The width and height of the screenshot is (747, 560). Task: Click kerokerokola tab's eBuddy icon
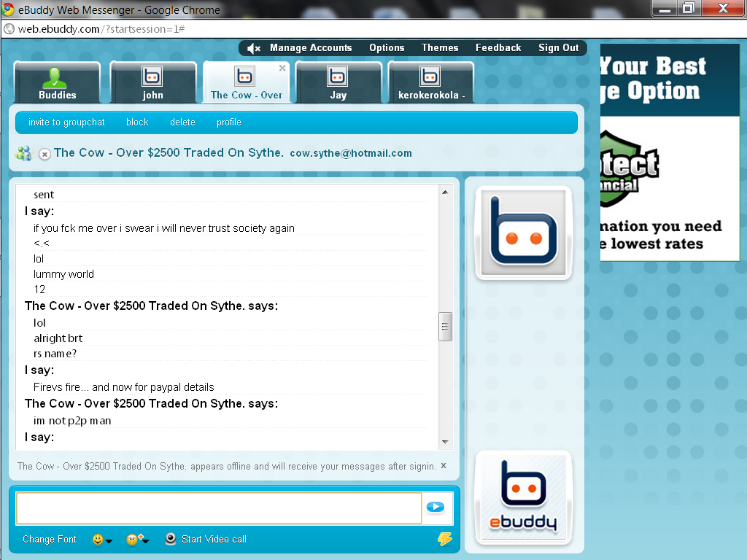pos(430,76)
